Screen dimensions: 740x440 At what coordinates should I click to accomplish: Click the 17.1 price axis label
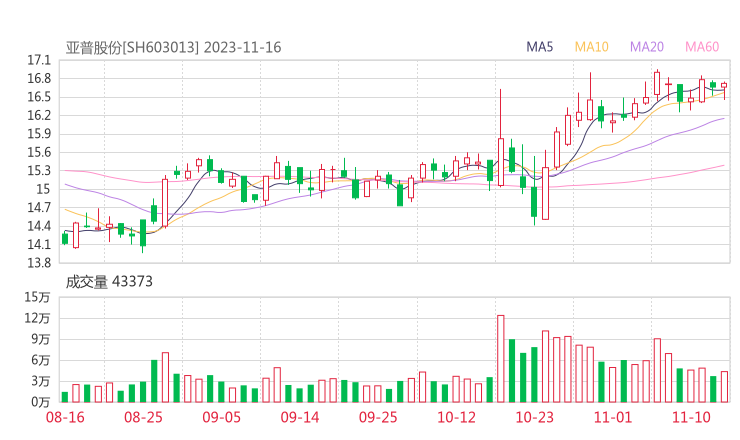coord(39,60)
